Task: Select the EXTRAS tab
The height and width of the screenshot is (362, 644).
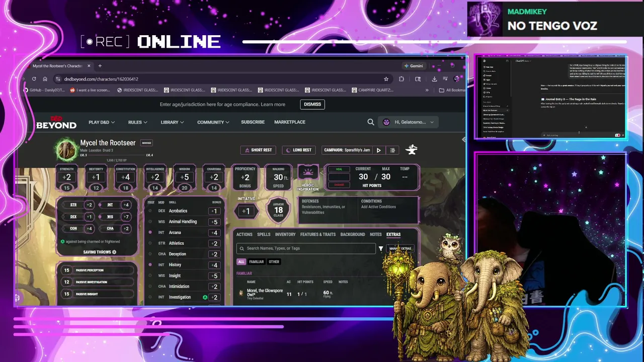Action: pos(393,234)
